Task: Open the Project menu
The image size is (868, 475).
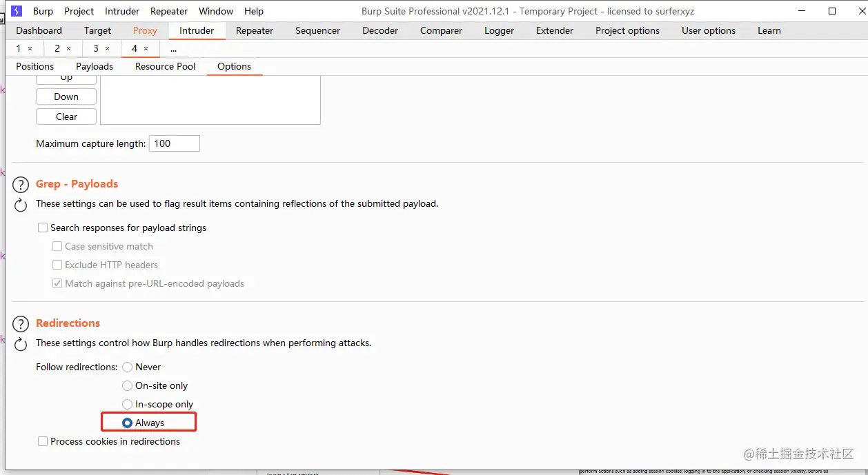Action: click(x=79, y=11)
